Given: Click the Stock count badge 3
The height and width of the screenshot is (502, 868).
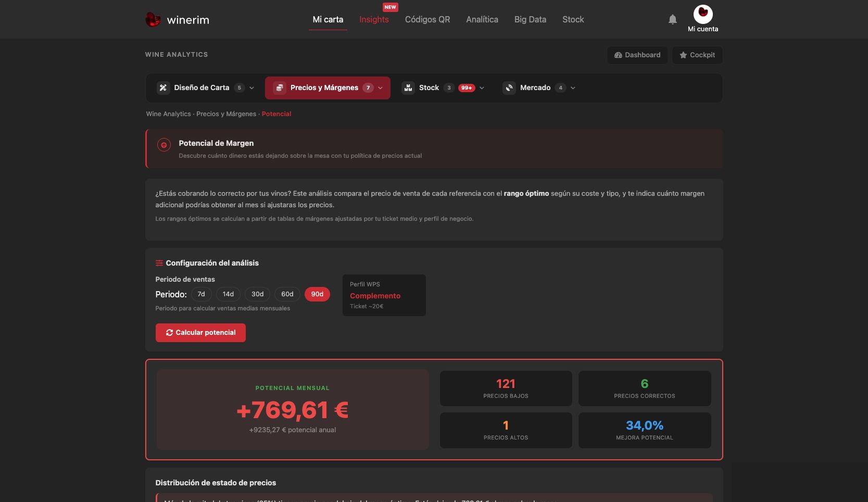Looking at the screenshot, I should point(449,87).
